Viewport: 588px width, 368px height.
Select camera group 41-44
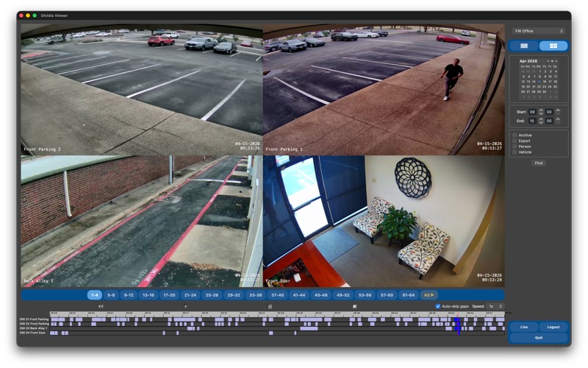[x=299, y=295]
